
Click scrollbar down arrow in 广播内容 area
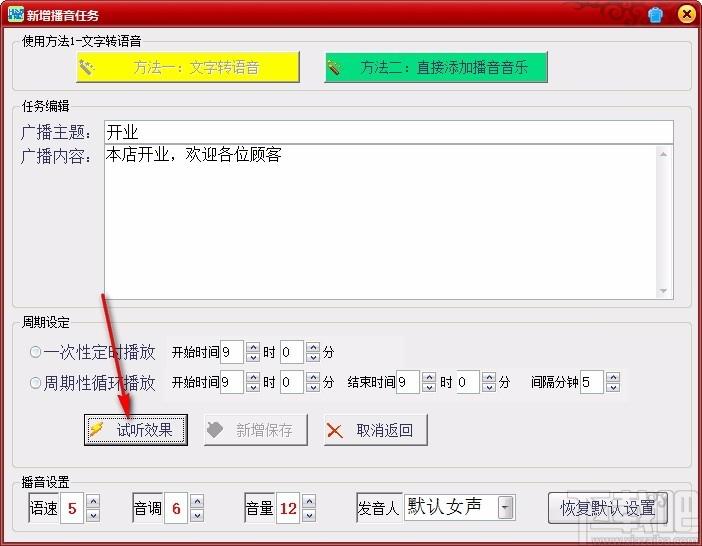point(663,291)
